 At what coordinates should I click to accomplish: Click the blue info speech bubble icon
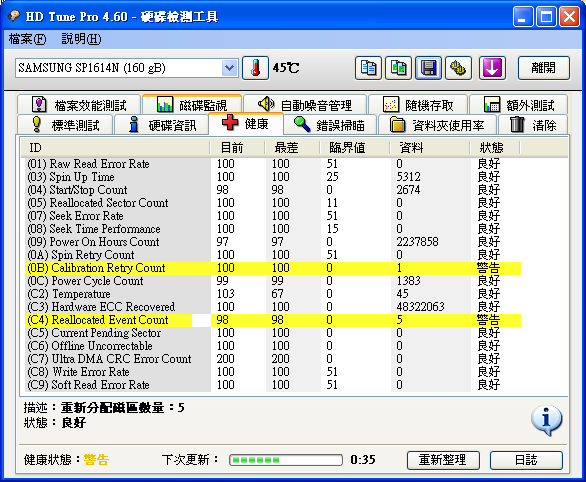(546, 420)
